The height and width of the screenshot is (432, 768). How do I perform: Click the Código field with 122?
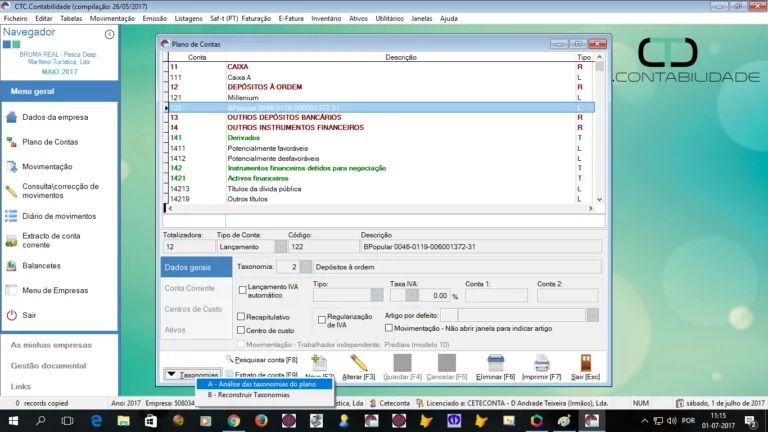(323, 246)
